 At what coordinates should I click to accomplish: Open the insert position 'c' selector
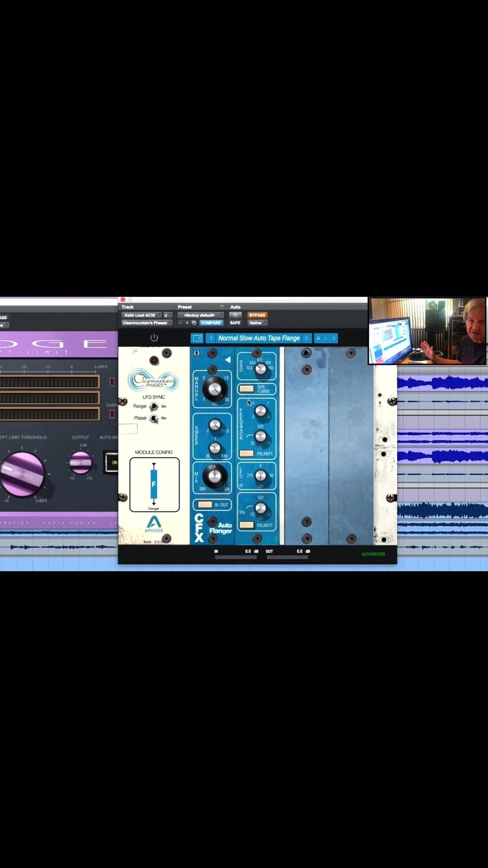coord(168,315)
